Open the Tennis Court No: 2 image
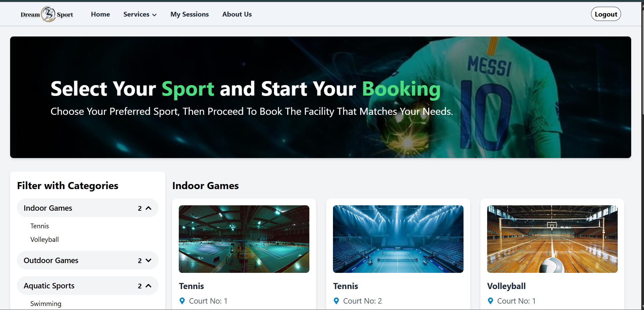This screenshot has height=310, width=644. [398, 239]
